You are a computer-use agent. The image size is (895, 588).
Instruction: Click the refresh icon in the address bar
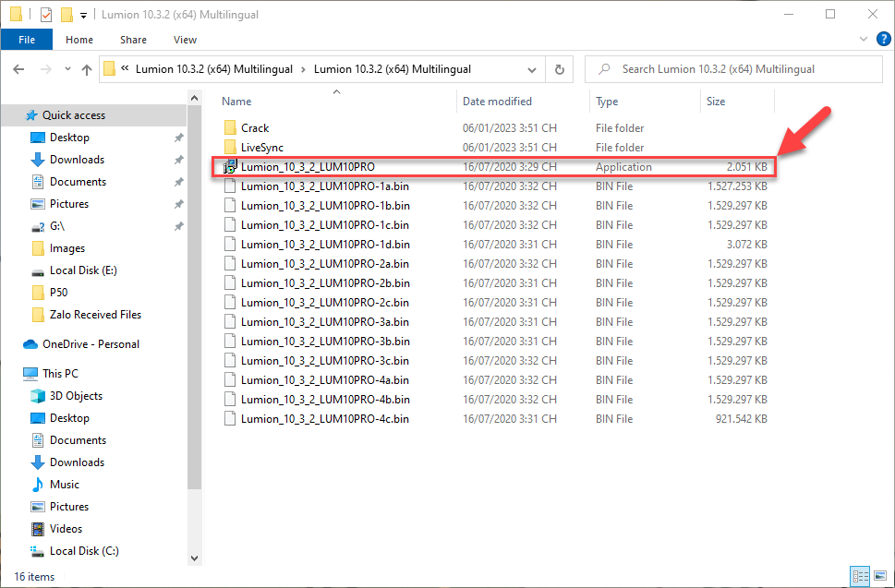point(558,69)
